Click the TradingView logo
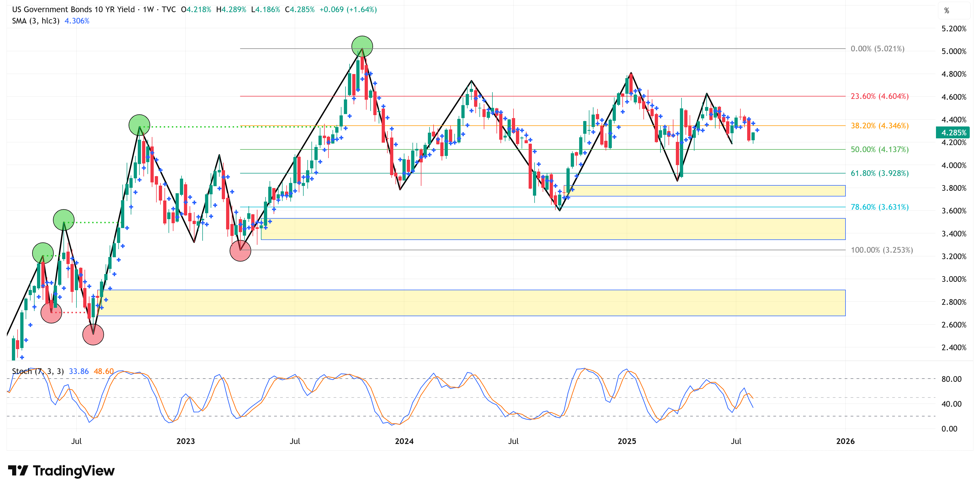This screenshot has width=980, height=491. [61, 471]
